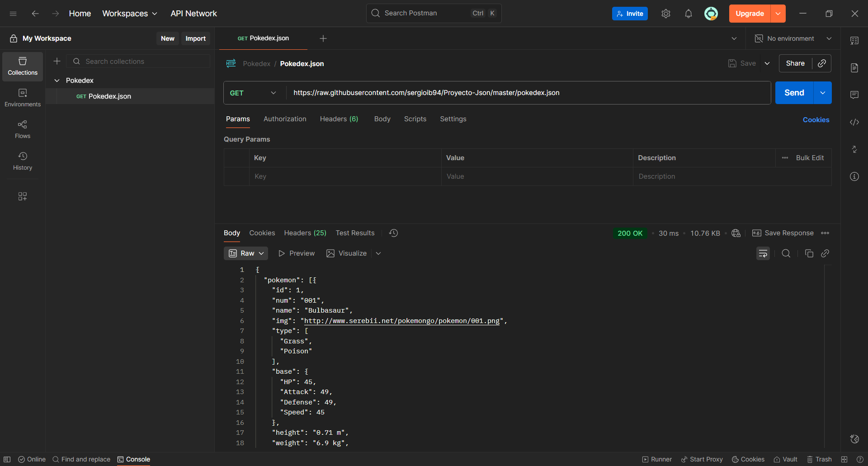Click the search icon in response toolbar
Viewport: 868px width, 466px height.
pos(786,253)
